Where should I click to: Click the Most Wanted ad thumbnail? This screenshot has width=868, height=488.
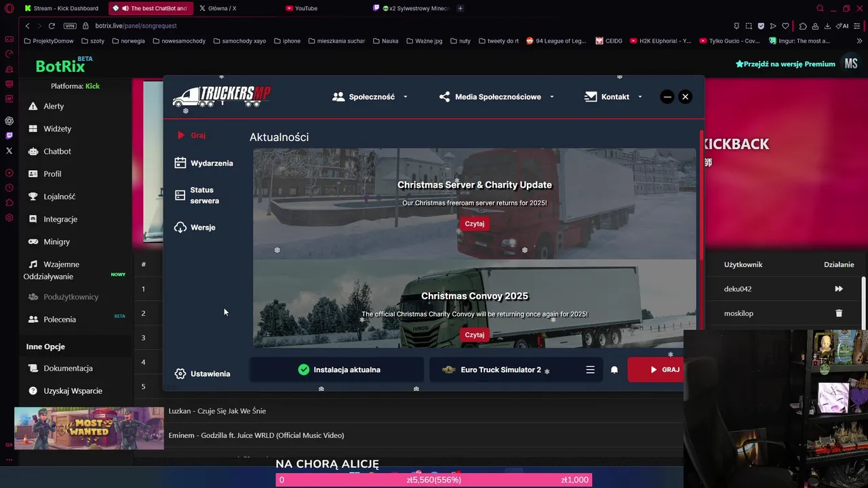89,428
